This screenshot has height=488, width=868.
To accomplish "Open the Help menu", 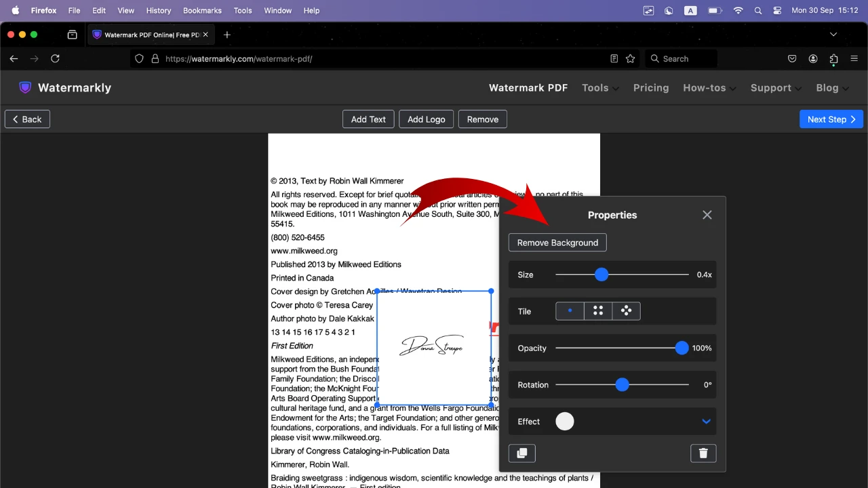I will tap(311, 10).
